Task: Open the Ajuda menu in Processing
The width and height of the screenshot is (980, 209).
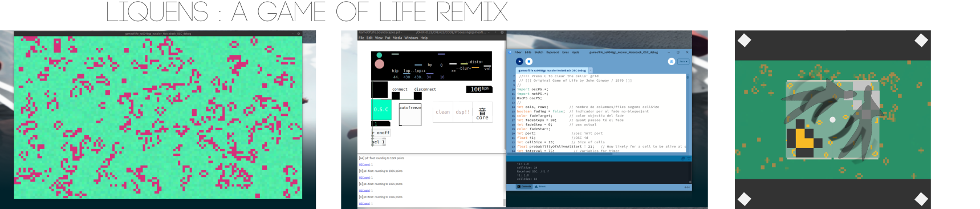Action: coord(576,52)
